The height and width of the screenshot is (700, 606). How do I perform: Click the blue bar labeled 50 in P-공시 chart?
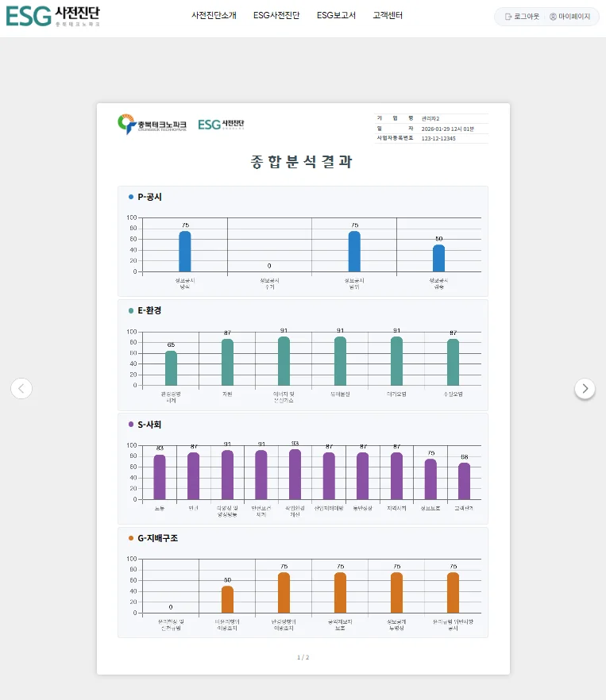tap(439, 258)
